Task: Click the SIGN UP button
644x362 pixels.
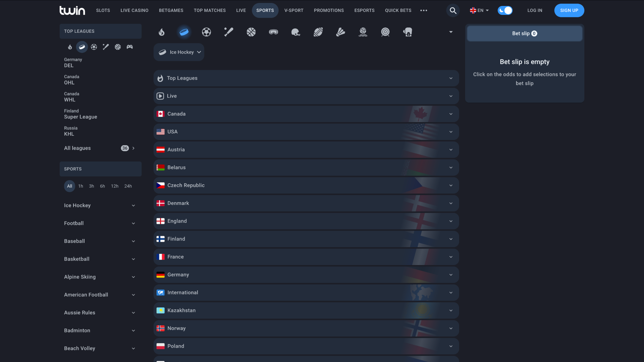Action: point(569,10)
